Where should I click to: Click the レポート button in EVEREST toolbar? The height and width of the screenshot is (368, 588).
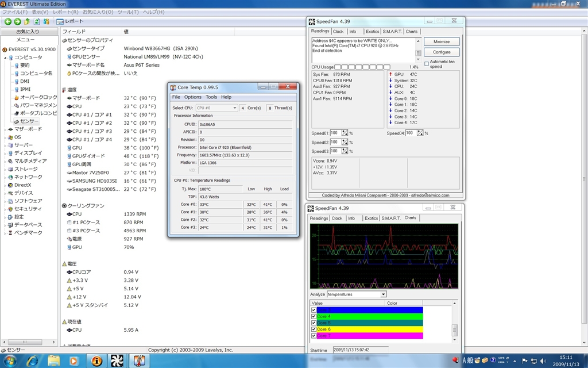71,21
